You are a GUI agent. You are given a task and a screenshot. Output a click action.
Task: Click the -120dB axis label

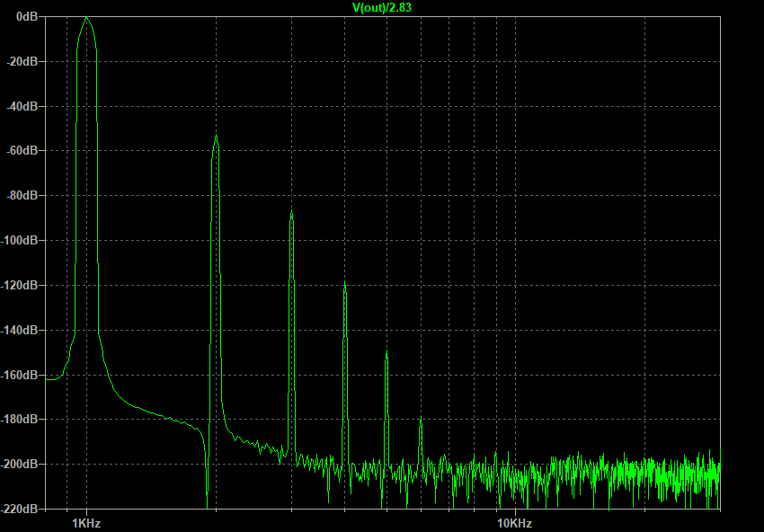tap(20, 285)
